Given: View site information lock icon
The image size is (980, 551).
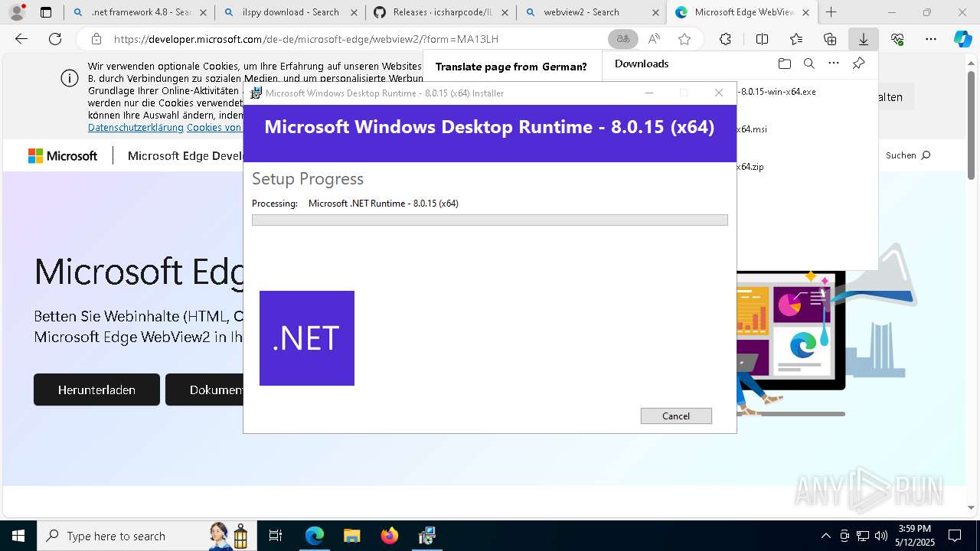Looking at the screenshot, I should 96,39.
